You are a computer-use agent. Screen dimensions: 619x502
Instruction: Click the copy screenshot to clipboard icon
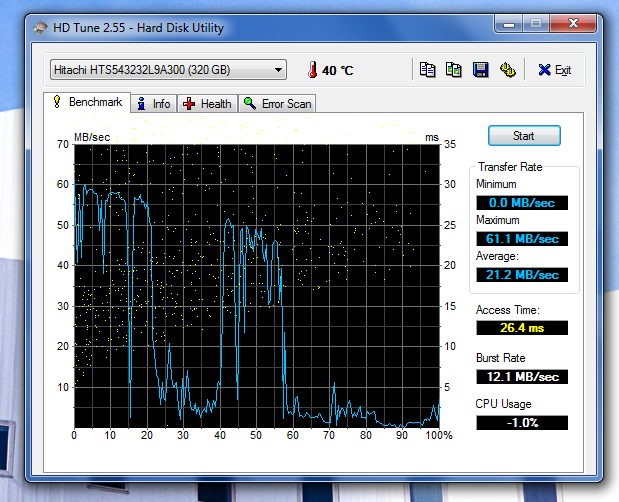point(454,70)
